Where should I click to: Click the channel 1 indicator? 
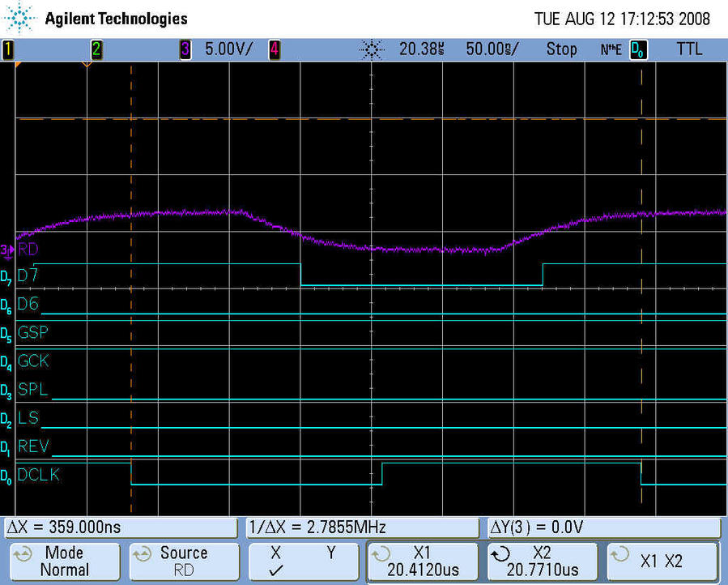8,49
